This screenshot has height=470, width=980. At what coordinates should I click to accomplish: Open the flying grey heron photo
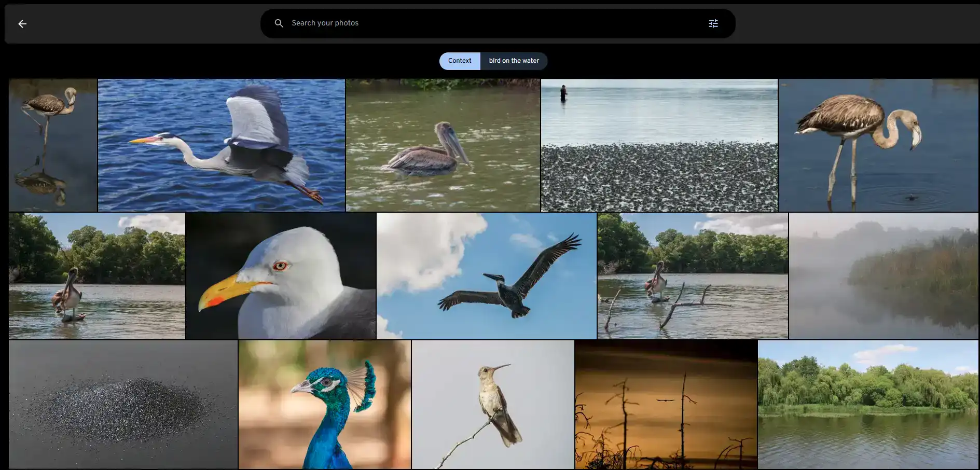[x=221, y=145]
